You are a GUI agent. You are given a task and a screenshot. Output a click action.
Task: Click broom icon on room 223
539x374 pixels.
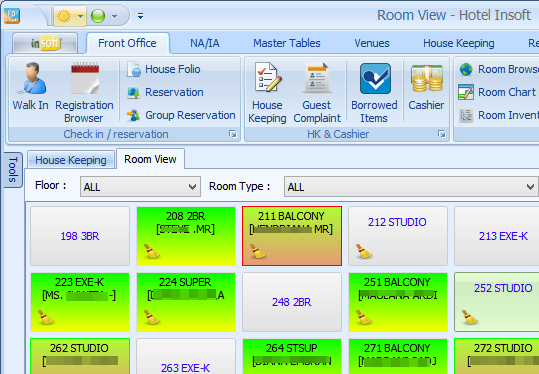pyautogui.click(x=46, y=318)
